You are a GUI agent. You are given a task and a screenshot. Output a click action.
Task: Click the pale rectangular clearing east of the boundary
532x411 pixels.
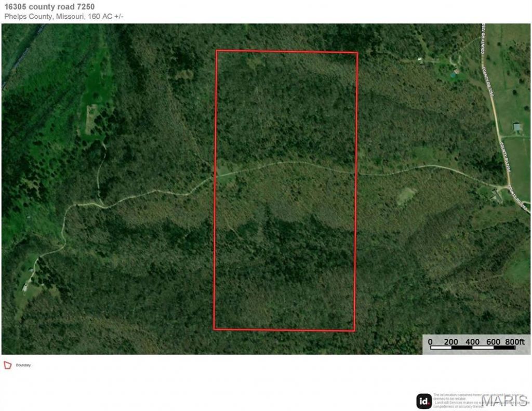407,196
